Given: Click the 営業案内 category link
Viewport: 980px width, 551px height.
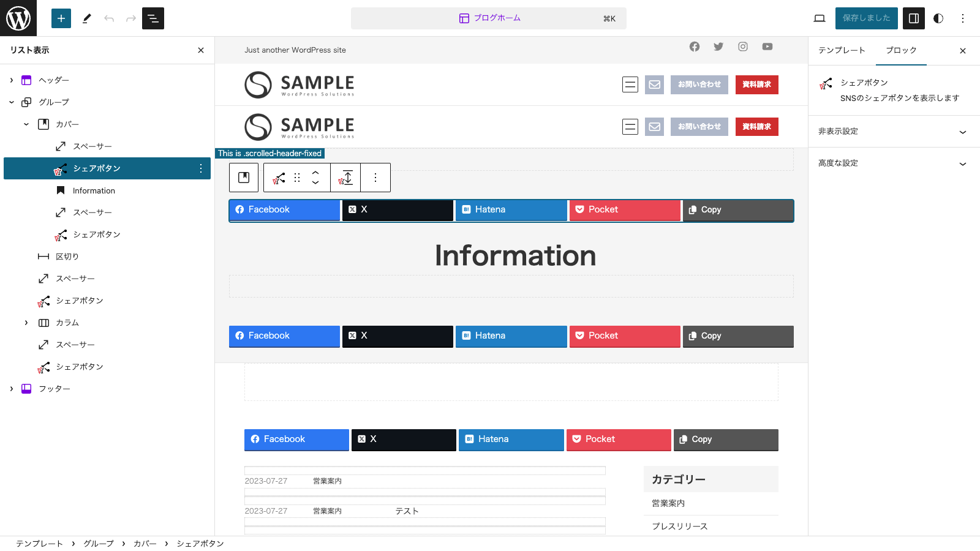Looking at the screenshot, I should click(x=668, y=503).
